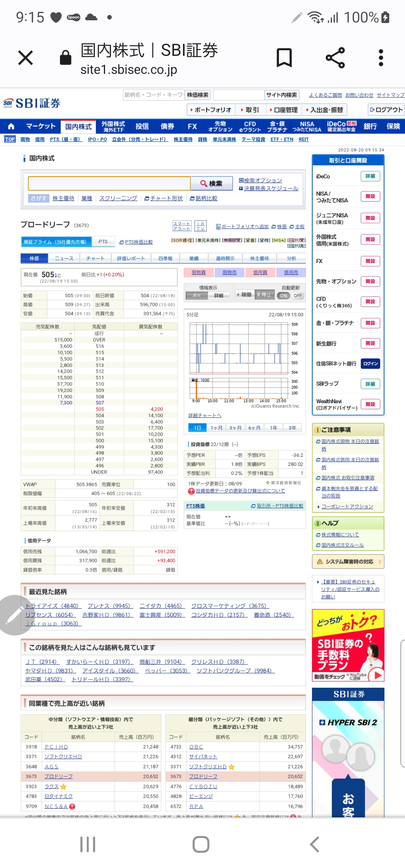Focus the サイト内検索 input field
Image resolution: width=405 pixels, height=868 pixels.
coord(239,95)
